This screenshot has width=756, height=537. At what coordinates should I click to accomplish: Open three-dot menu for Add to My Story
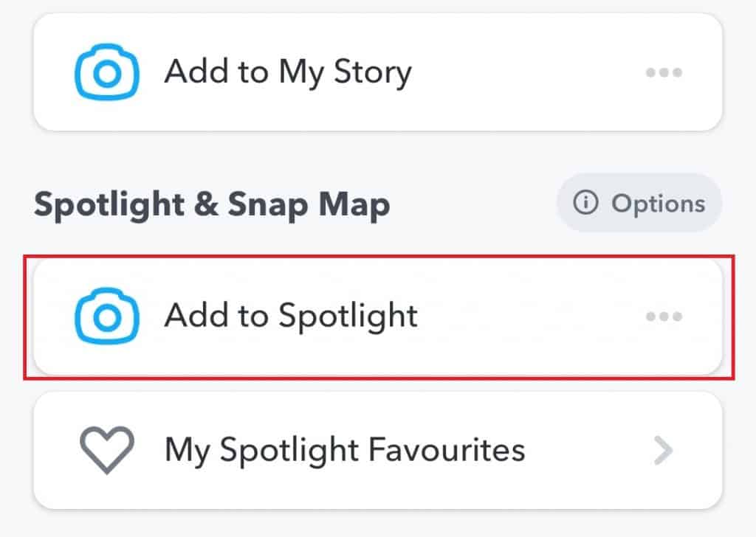[664, 72]
